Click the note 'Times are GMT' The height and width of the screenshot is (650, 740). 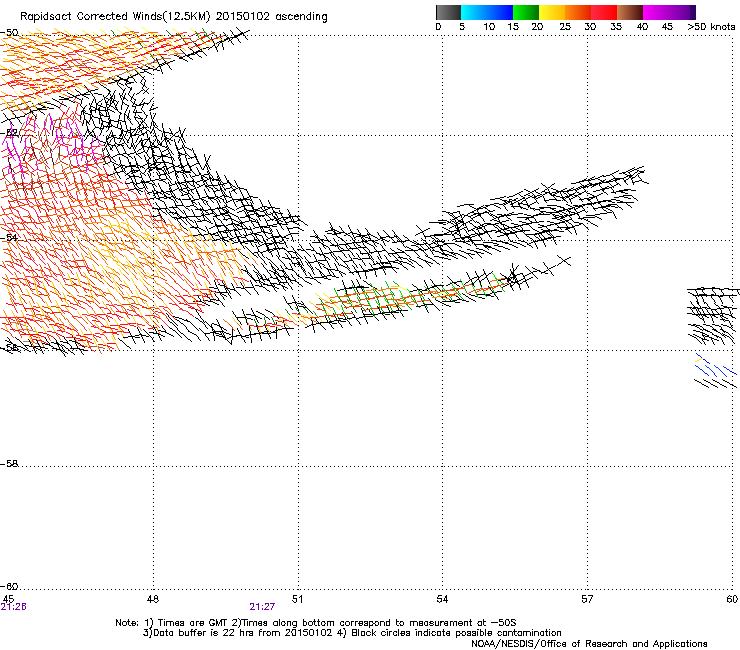[191, 623]
